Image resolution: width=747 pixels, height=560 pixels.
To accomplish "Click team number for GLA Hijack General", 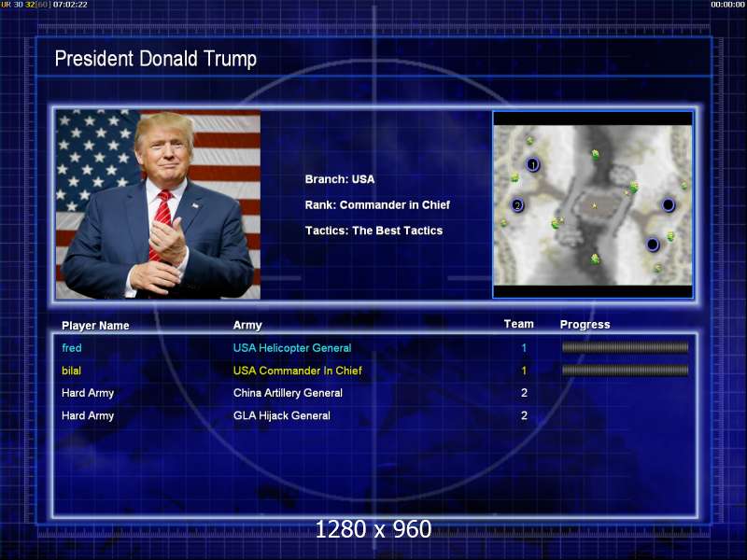I will (524, 415).
